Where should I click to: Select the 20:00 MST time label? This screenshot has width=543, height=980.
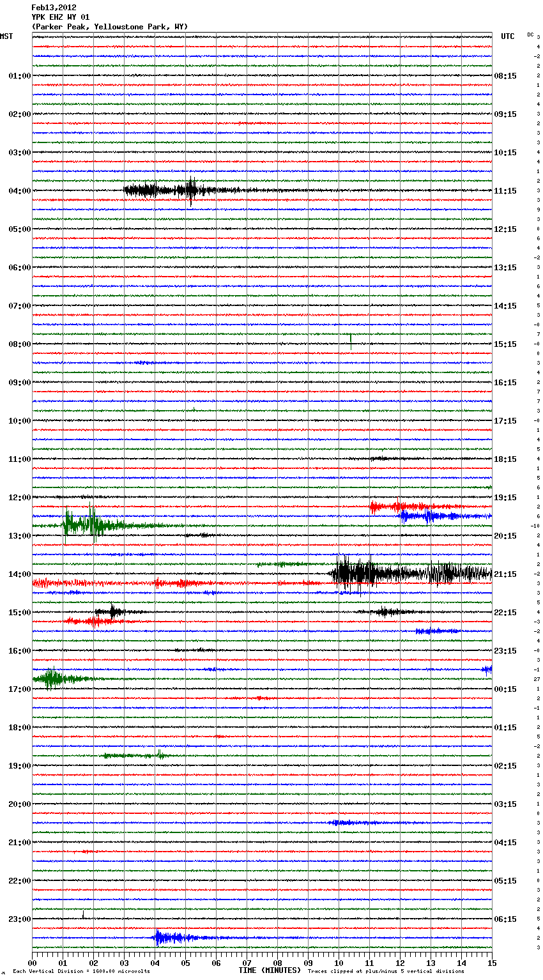pos(20,804)
